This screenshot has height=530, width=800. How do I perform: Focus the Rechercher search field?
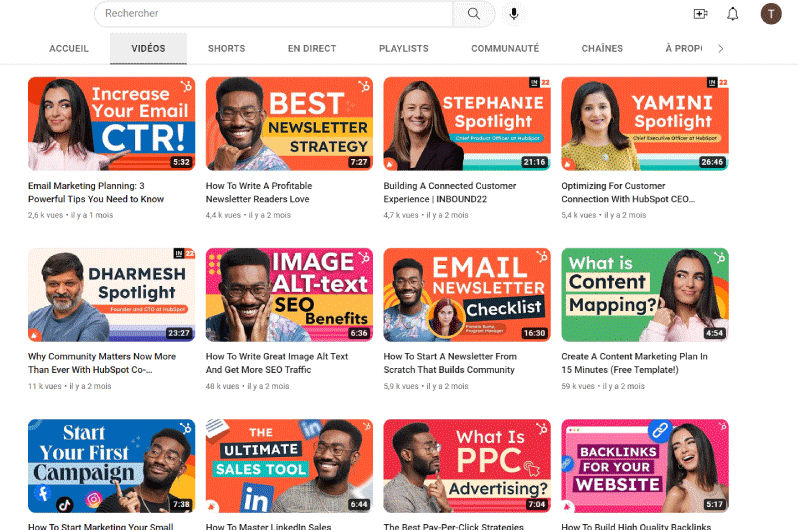tap(273, 14)
